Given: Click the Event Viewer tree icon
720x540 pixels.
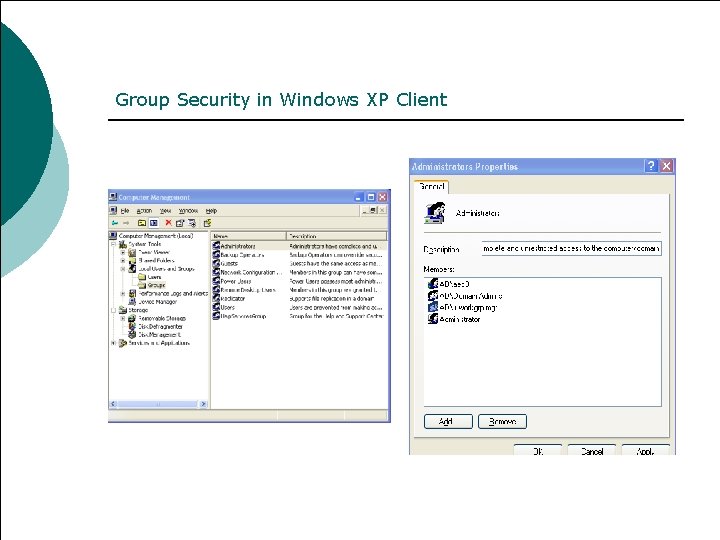Looking at the screenshot, I should pyautogui.click(x=132, y=253).
